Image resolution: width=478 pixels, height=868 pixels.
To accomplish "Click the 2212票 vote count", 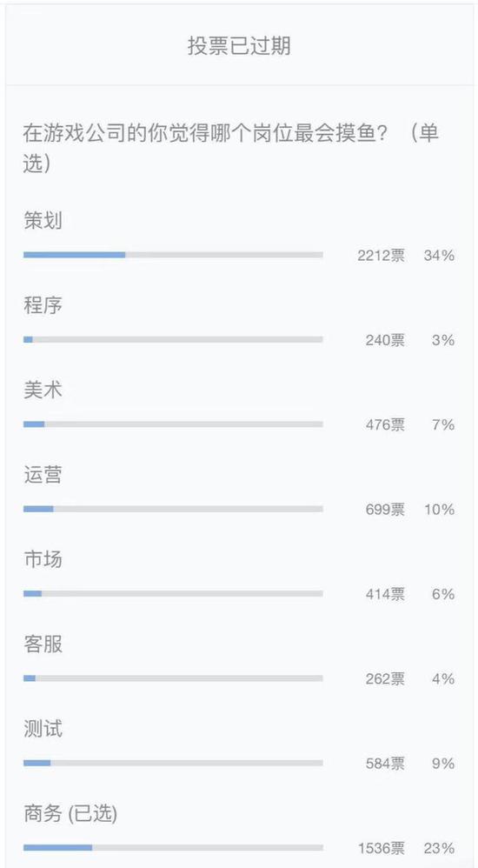I will point(382,256).
